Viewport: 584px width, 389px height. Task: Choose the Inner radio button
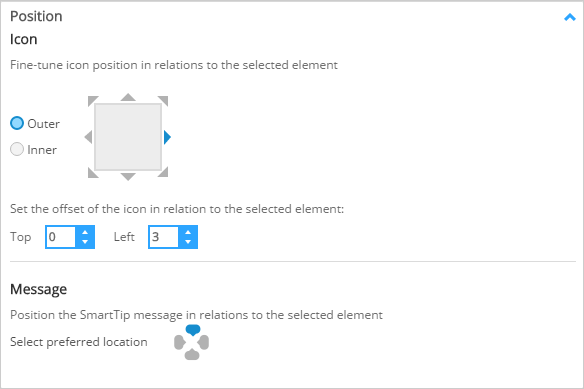[17, 149]
